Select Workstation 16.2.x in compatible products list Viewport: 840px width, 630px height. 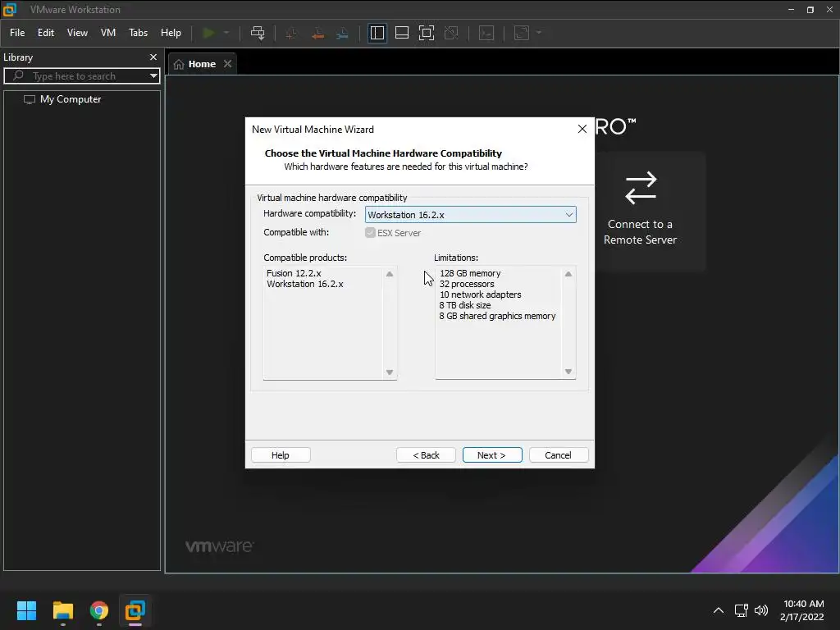[305, 284]
